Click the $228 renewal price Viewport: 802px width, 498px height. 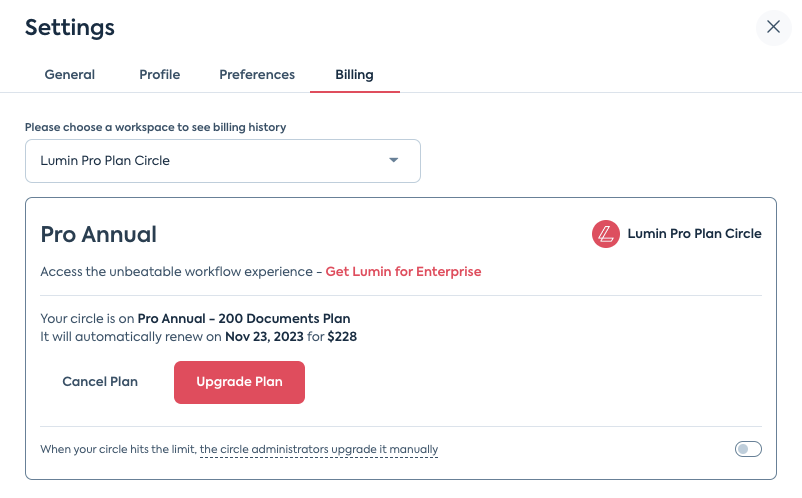click(x=342, y=337)
